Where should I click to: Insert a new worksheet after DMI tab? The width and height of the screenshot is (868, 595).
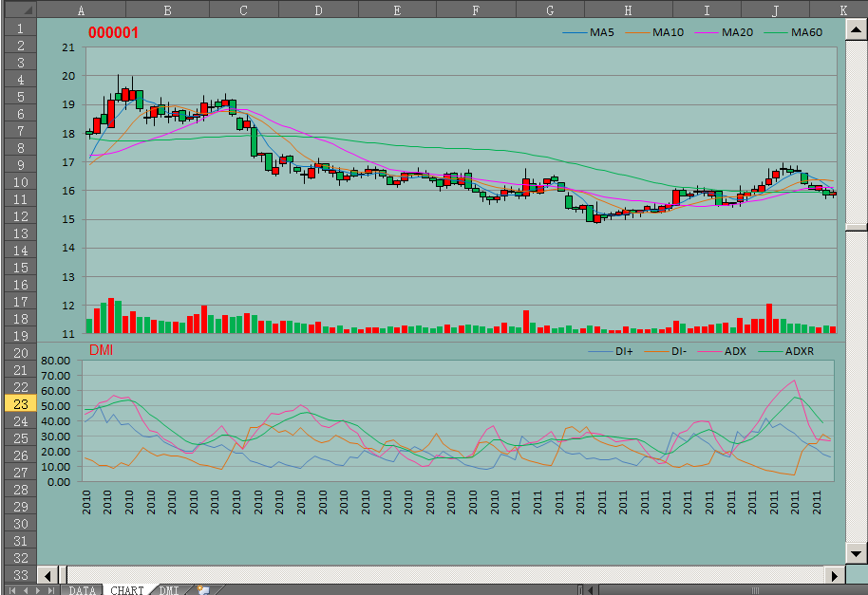point(203,590)
